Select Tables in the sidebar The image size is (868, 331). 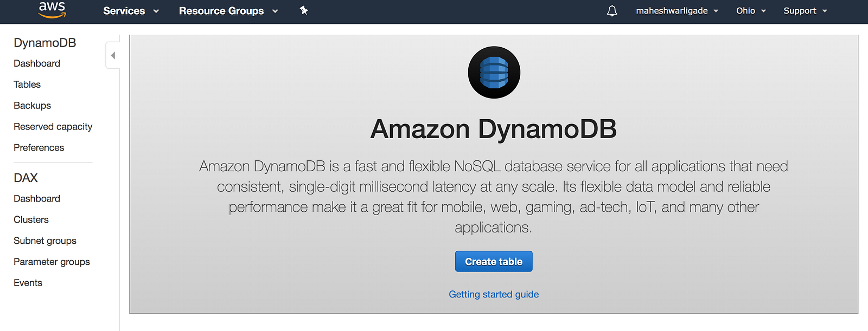coord(27,85)
